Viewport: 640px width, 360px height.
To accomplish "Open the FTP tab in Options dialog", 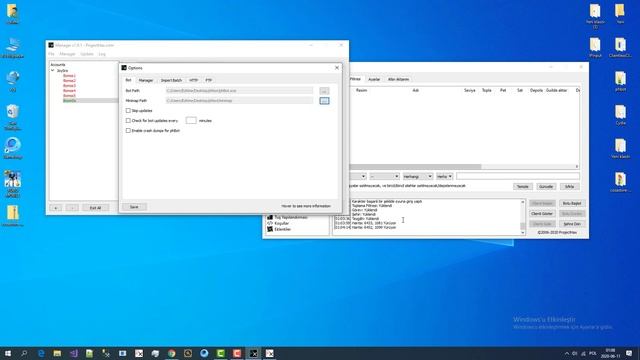I will pyautogui.click(x=209, y=80).
